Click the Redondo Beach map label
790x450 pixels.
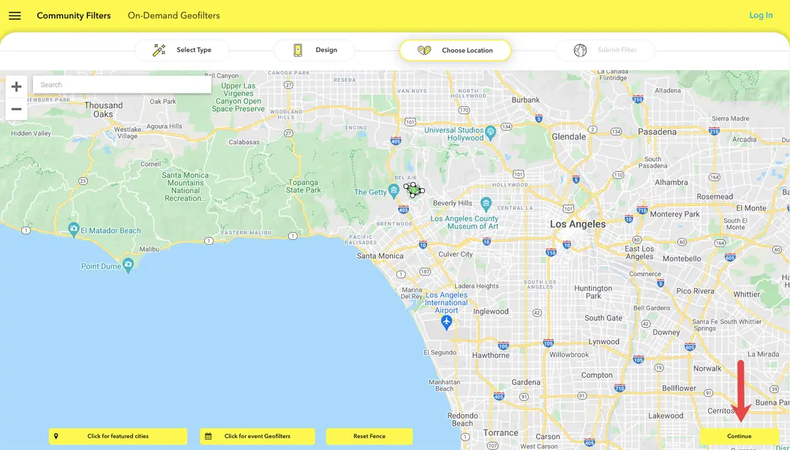pyautogui.click(x=463, y=419)
